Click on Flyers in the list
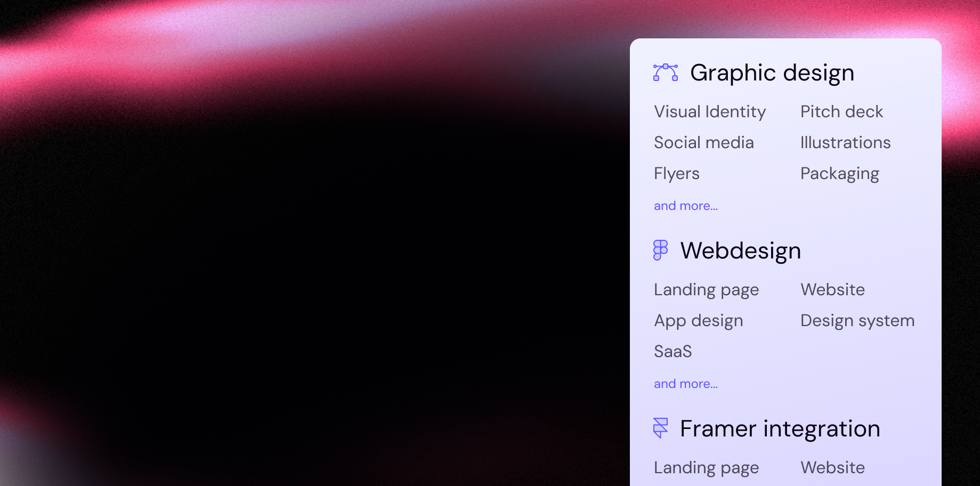980x486 pixels. (676, 174)
